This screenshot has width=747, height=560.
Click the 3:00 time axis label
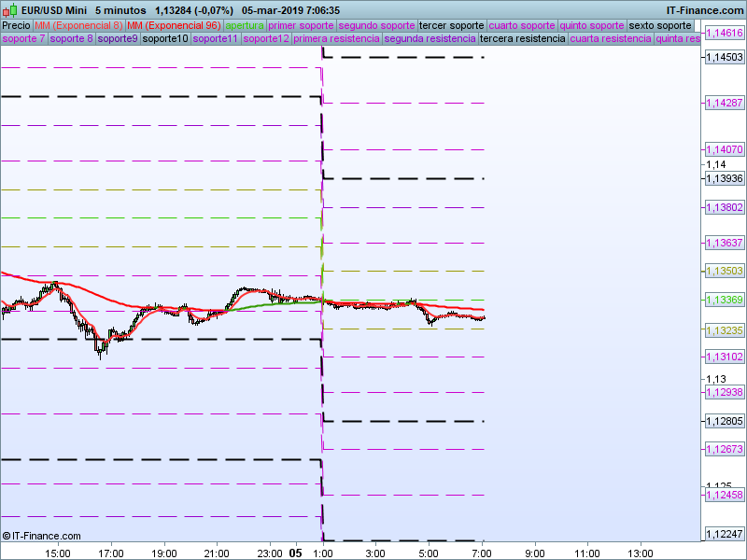pyautogui.click(x=375, y=553)
